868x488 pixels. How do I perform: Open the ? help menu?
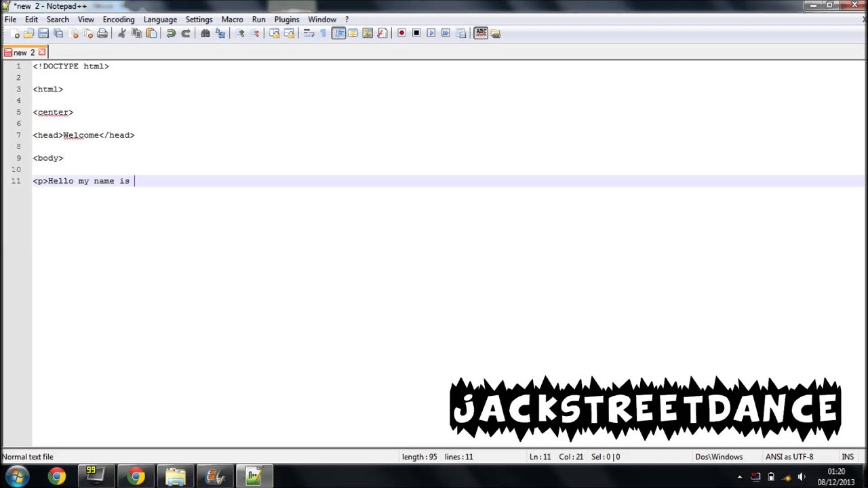pyautogui.click(x=347, y=20)
